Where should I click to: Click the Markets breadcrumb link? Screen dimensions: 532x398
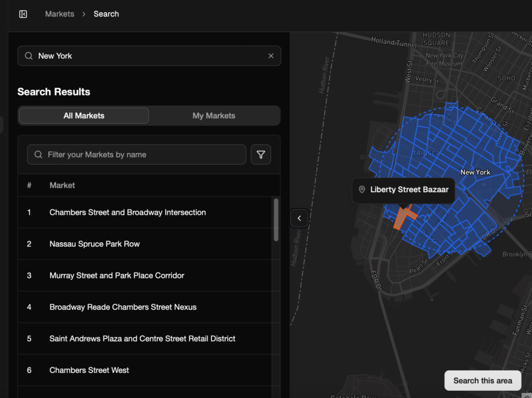tap(60, 14)
